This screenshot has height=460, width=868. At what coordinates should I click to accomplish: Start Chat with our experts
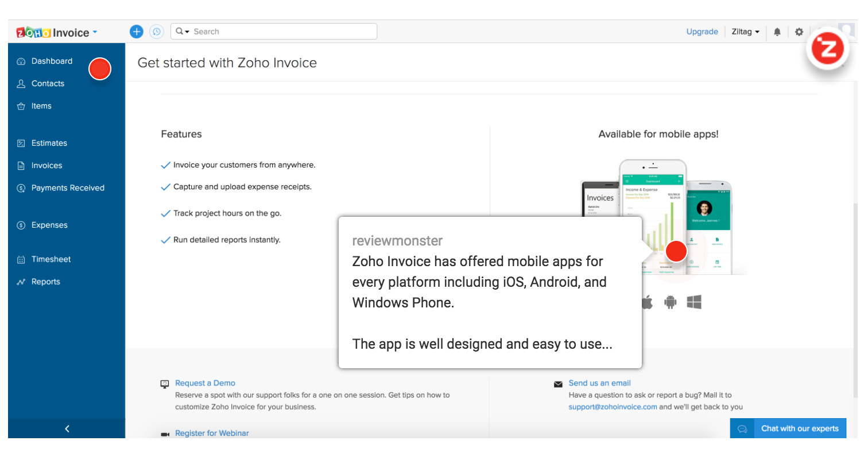point(788,428)
